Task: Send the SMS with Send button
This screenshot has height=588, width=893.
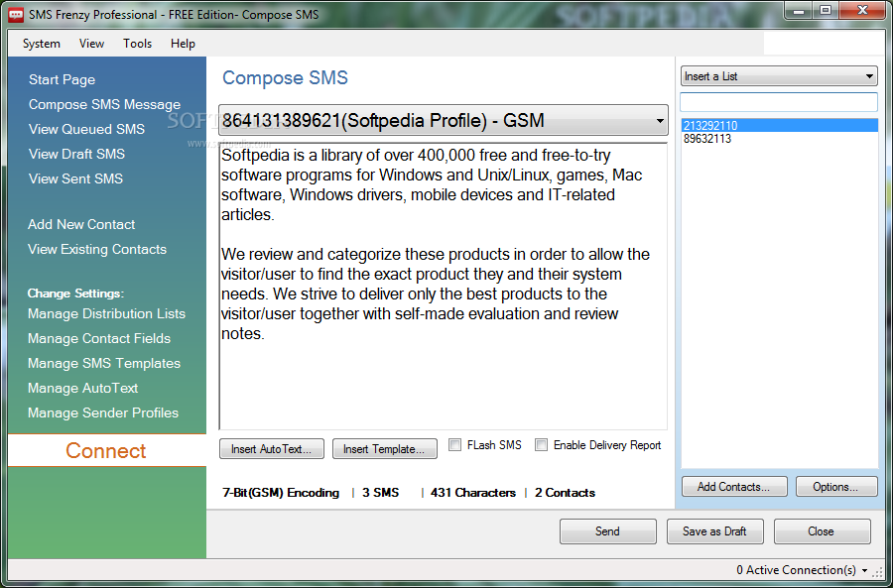Action: (607, 531)
